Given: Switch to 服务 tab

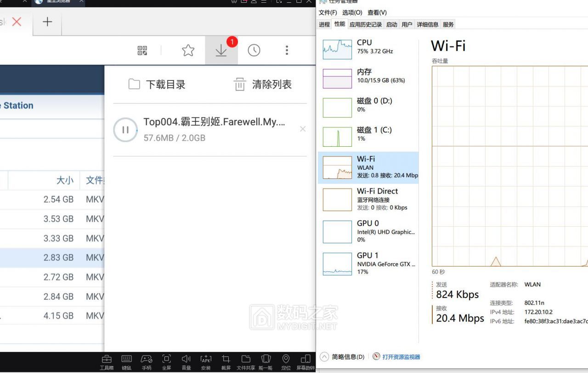Looking at the screenshot, I should [x=448, y=24].
